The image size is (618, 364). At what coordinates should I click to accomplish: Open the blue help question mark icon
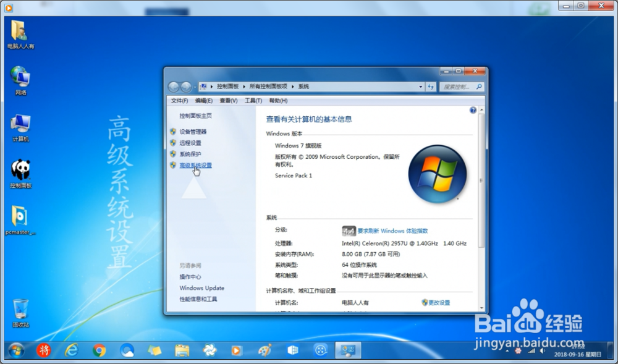(473, 110)
